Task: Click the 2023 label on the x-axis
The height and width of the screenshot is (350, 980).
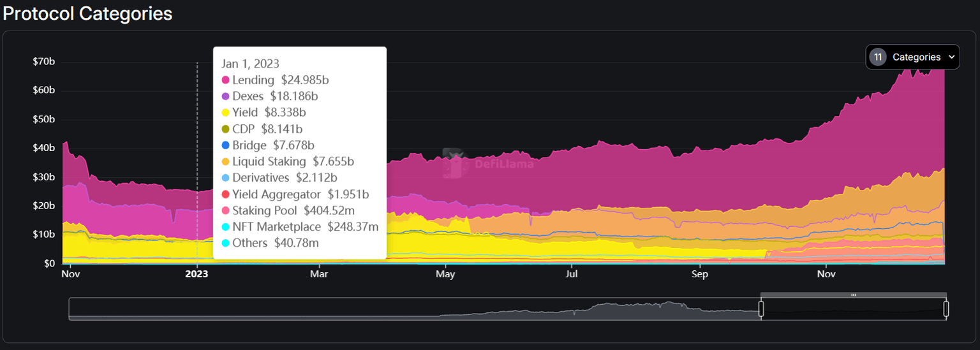Action: pyautogui.click(x=197, y=274)
